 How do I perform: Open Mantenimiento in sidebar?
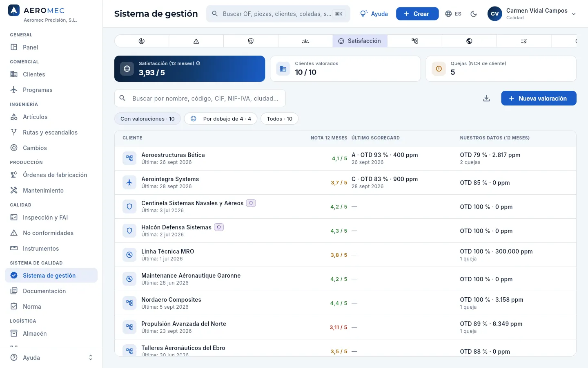pyautogui.click(x=51, y=191)
